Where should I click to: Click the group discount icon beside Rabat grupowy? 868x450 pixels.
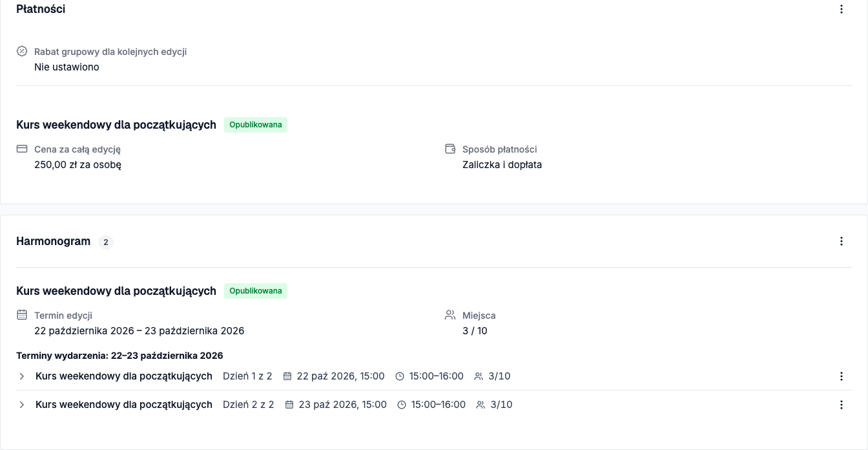pyautogui.click(x=22, y=51)
